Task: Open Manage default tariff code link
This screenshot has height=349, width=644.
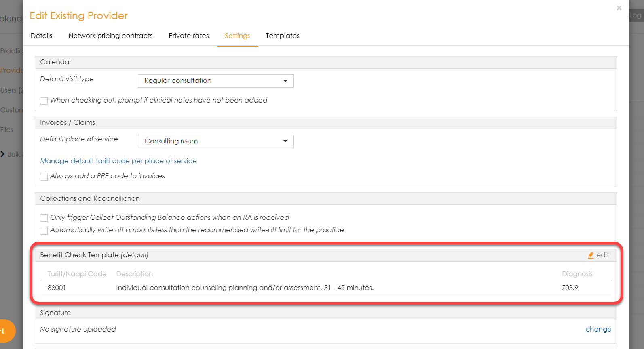Action: 118,161
